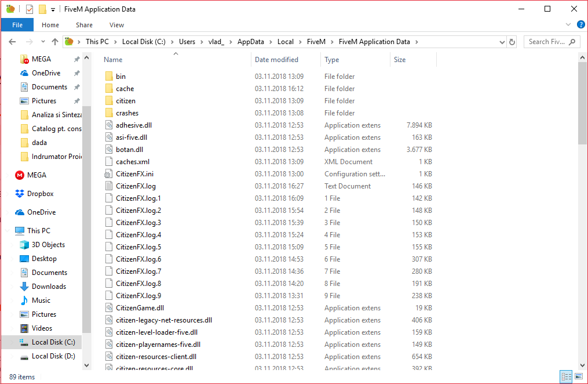This screenshot has height=384, width=588.
Task: Select Downloads in the This PC tree
Action: 48,286
